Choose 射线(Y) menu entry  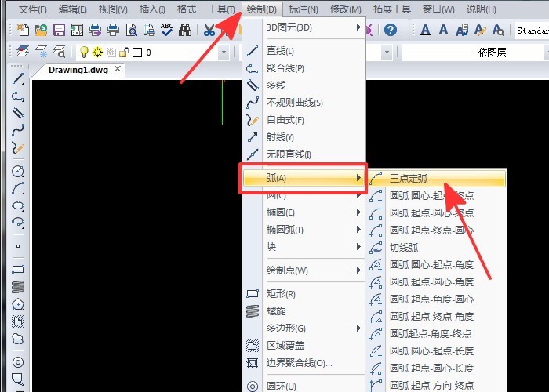(x=304, y=137)
